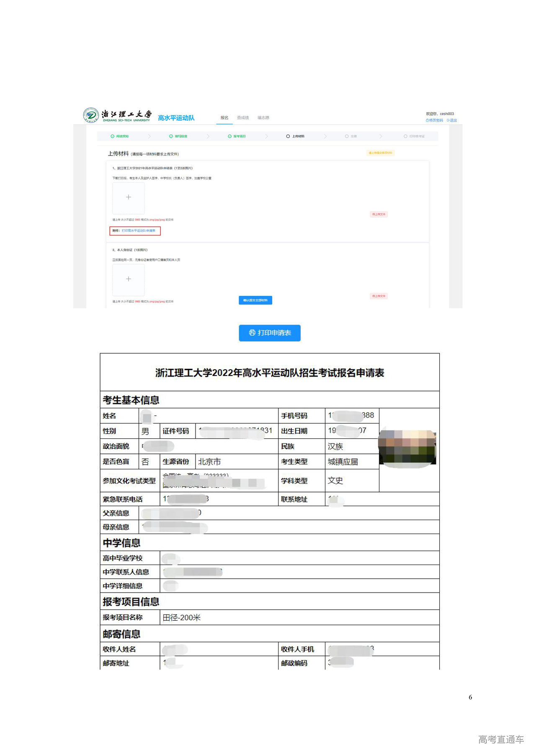Viewport: 536px width, 756px height.
Task: Select the 报考项目 step indicator
Action: tap(237, 136)
